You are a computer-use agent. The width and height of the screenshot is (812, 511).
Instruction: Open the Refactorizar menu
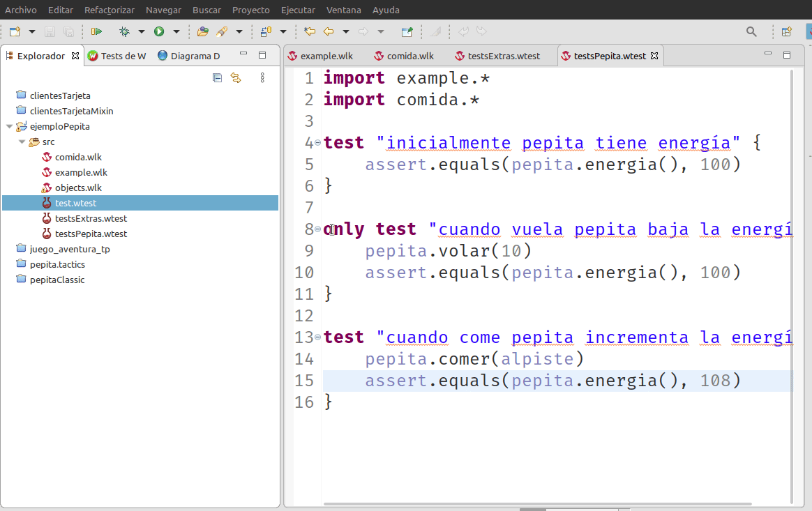110,10
